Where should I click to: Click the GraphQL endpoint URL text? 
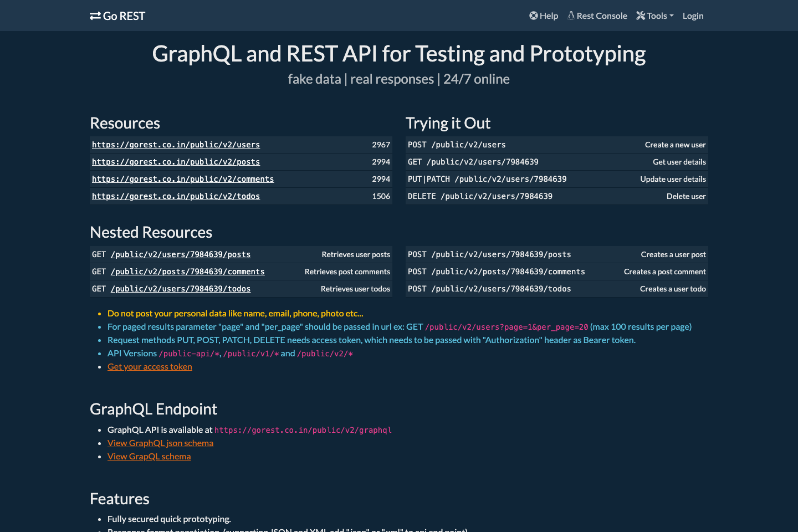pos(303,429)
